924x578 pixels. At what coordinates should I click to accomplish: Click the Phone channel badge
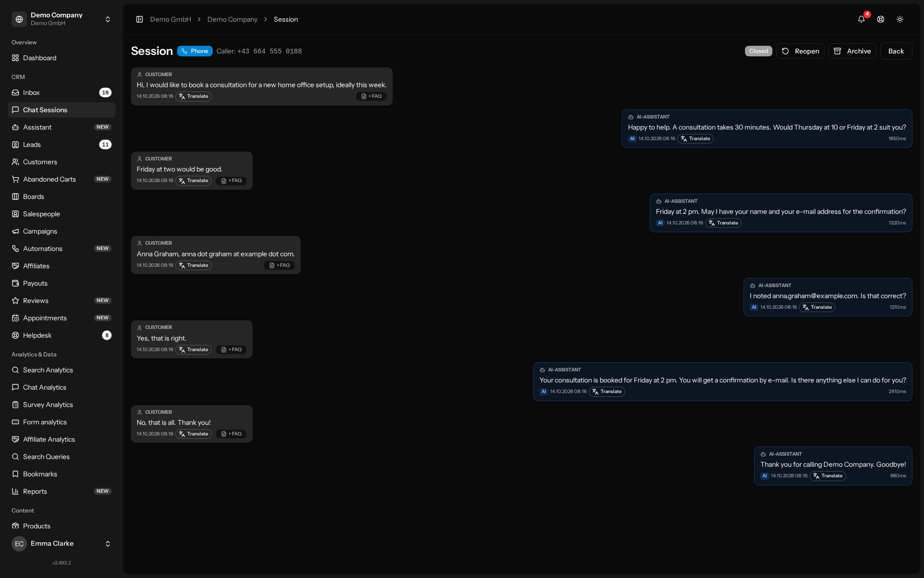click(195, 51)
